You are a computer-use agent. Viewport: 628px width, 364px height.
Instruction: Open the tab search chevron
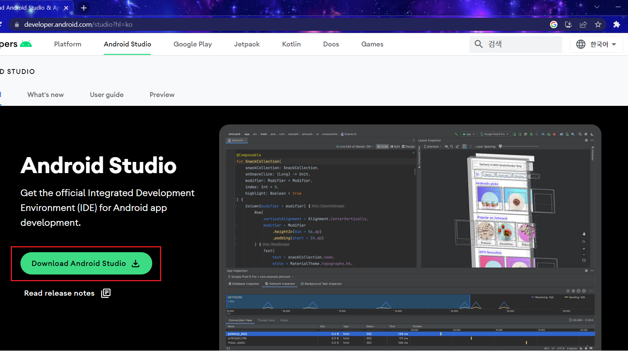[597, 7]
